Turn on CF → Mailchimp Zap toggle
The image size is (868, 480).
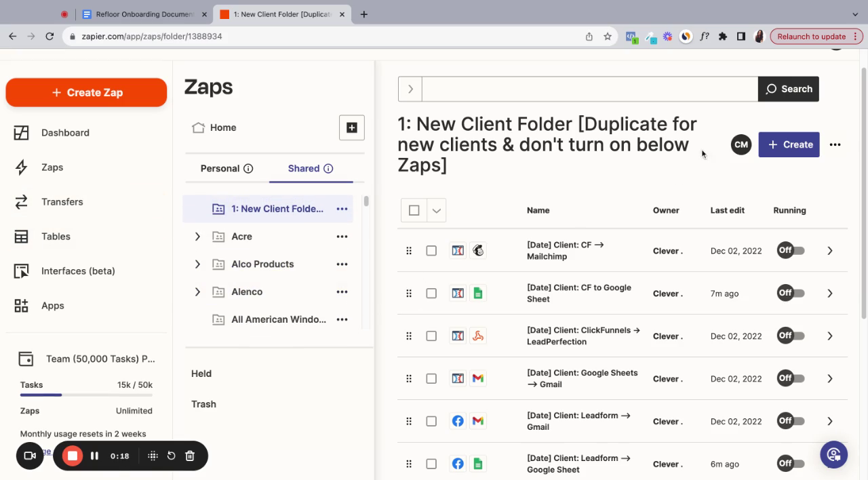[791, 251]
